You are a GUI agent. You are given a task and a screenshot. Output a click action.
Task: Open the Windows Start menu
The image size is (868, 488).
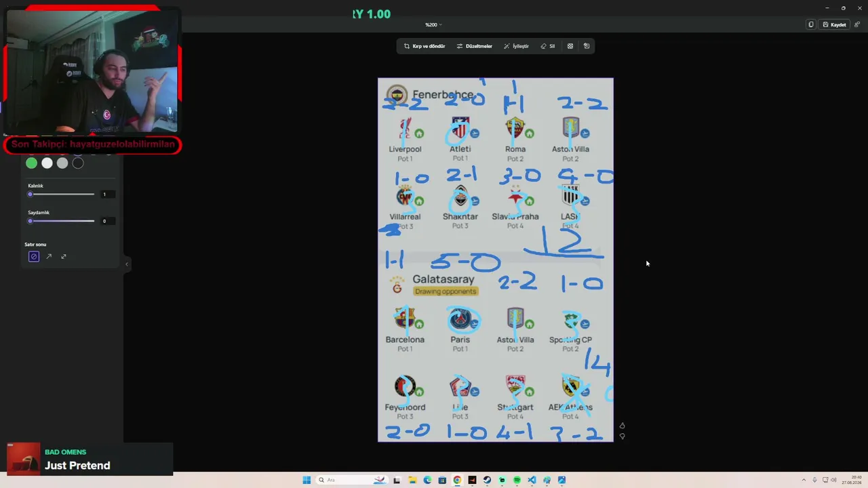click(307, 480)
